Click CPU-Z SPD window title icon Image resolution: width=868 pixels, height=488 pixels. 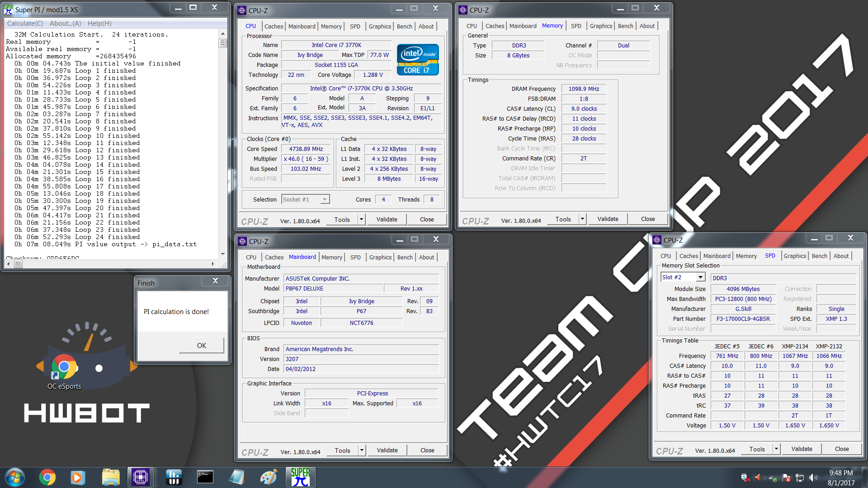click(x=657, y=240)
